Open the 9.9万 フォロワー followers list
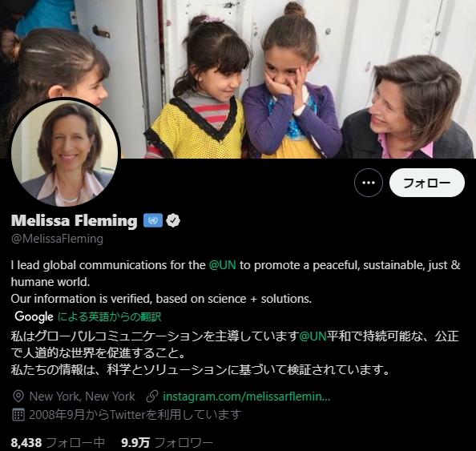 167,442
